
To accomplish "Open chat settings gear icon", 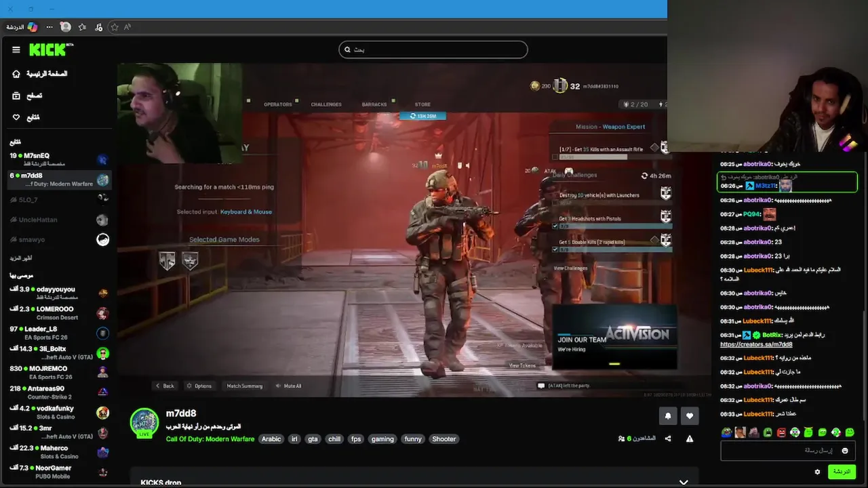I will pyautogui.click(x=817, y=472).
